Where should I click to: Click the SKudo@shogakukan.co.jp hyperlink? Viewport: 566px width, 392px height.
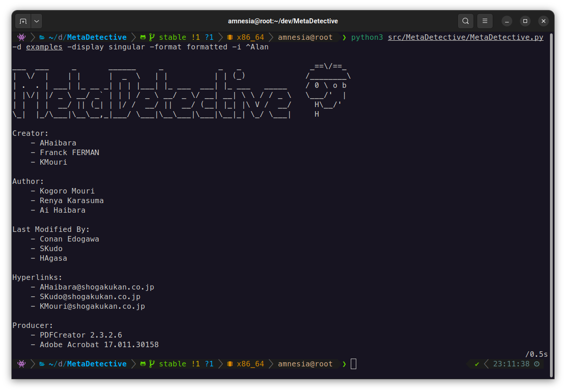(x=90, y=296)
